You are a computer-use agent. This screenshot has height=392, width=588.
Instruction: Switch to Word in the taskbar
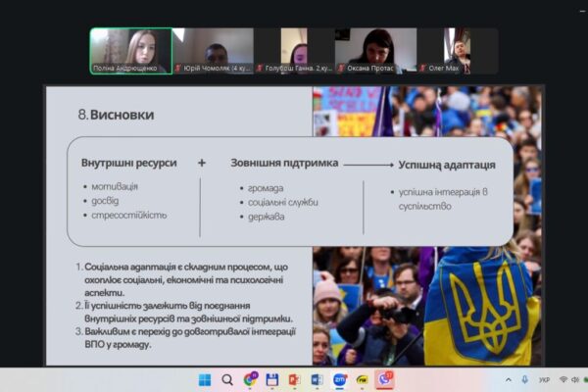coord(317,379)
